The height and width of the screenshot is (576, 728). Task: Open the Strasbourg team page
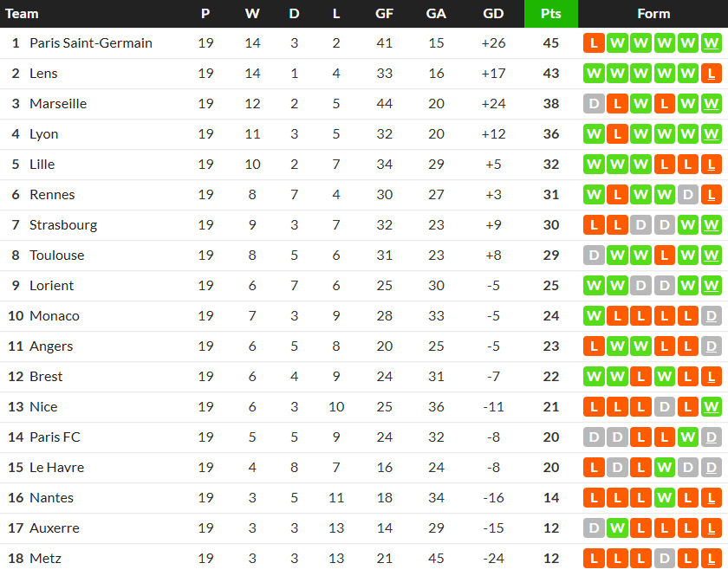[x=63, y=225]
